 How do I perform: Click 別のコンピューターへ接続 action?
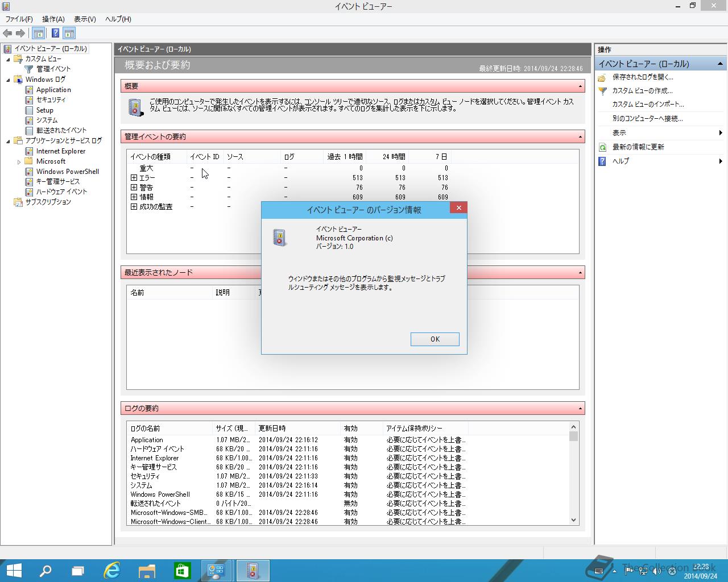coord(647,119)
